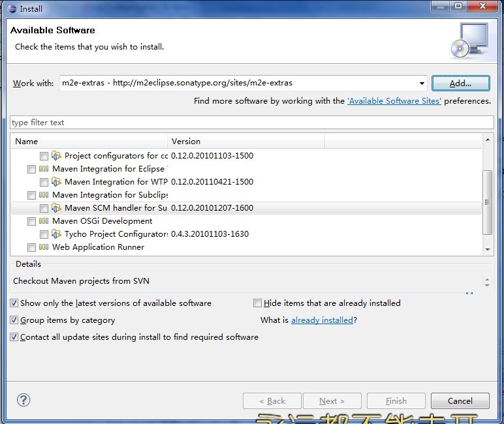This screenshot has height=424, width=504.
Task: Click the list's scroll down arrow
Action: coord(488,250)
